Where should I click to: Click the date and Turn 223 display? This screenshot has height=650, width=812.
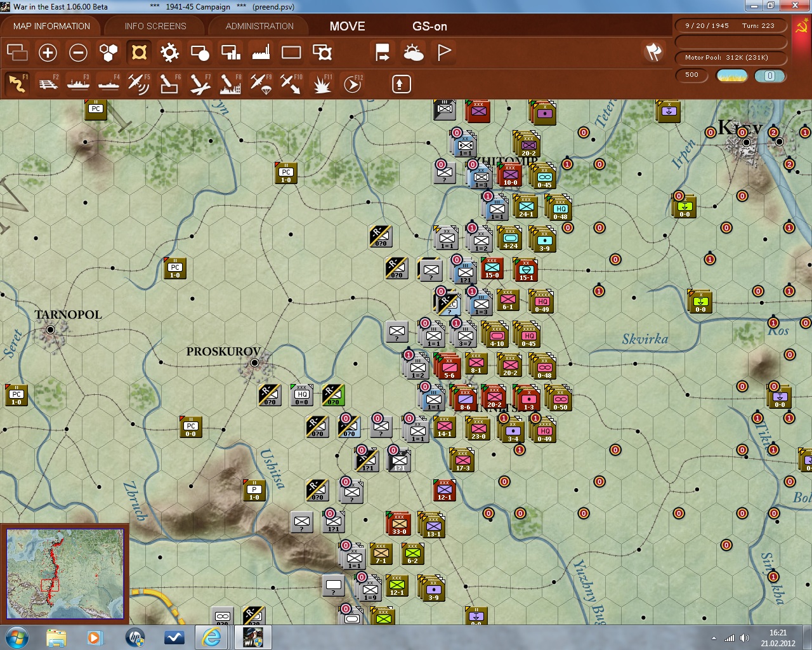[x=730, y=26]
